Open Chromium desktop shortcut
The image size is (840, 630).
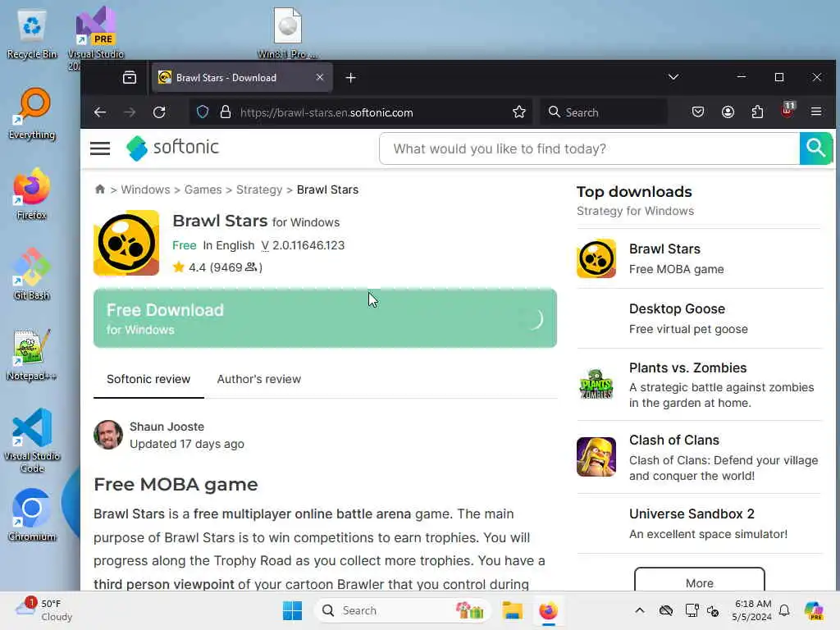coord(32,516)
